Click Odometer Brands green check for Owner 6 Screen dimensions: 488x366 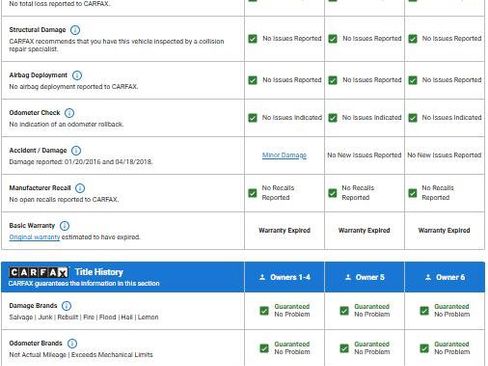point(424,348)
